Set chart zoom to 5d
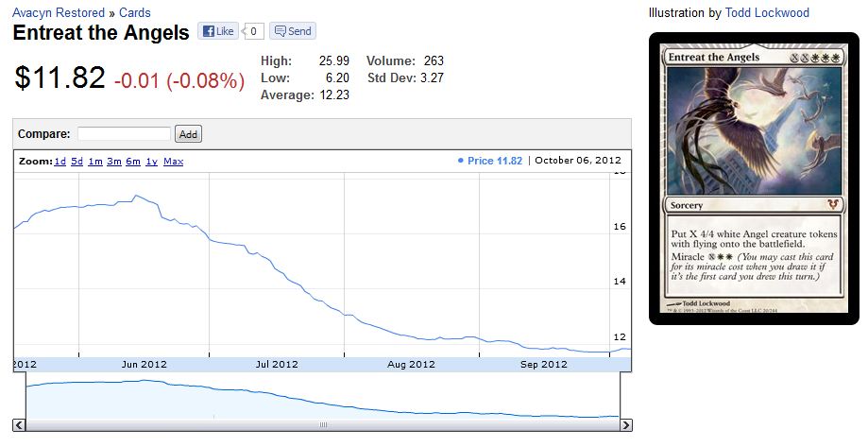Screen dimensions: 868x447 coord(77,162)
